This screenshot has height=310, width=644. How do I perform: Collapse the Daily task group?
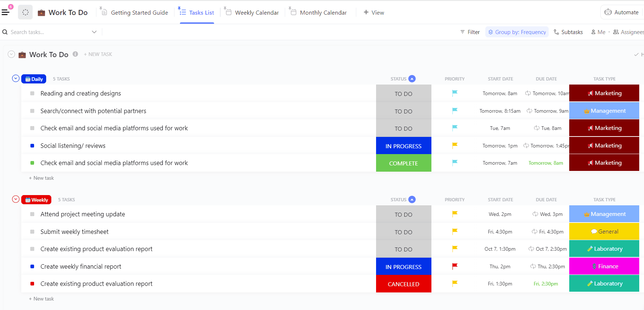[x=16, y=78]
